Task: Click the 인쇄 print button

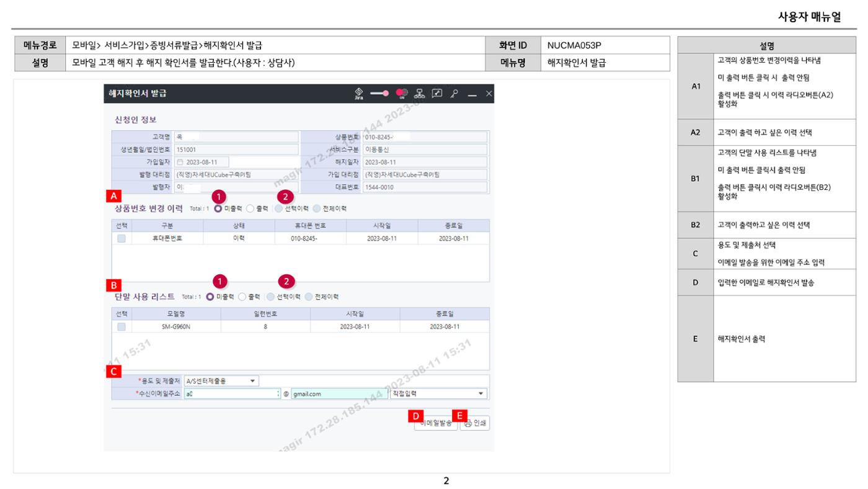Action: (x=474, y=423)
